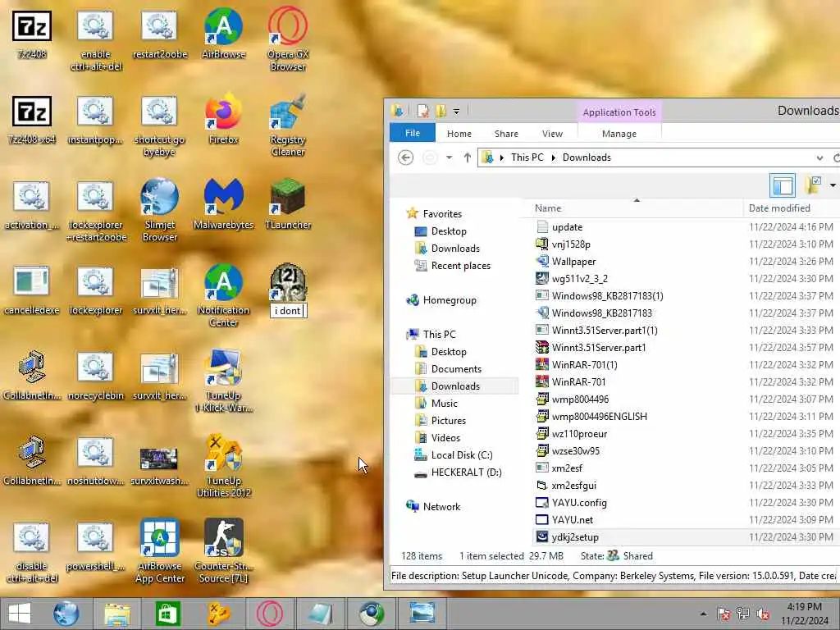
Task: Select the TuneUp Utilities 2012 desktop icon
Action: [223, 466]
